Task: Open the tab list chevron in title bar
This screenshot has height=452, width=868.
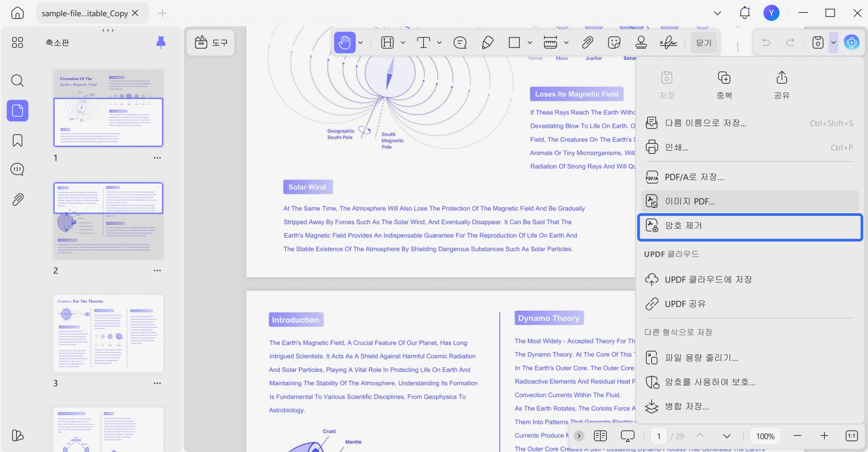Action: pyautogui.click(x=717, y=13)
